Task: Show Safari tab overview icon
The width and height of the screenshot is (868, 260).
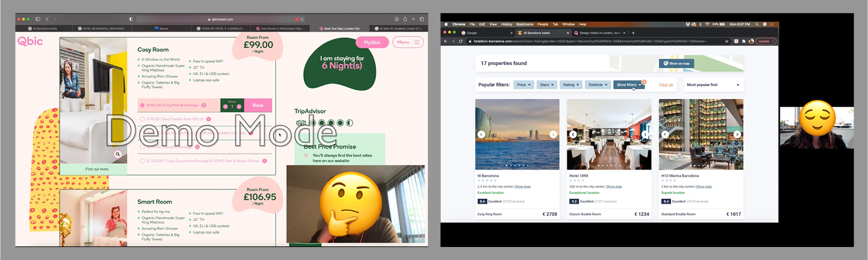Action: (422, 19)
